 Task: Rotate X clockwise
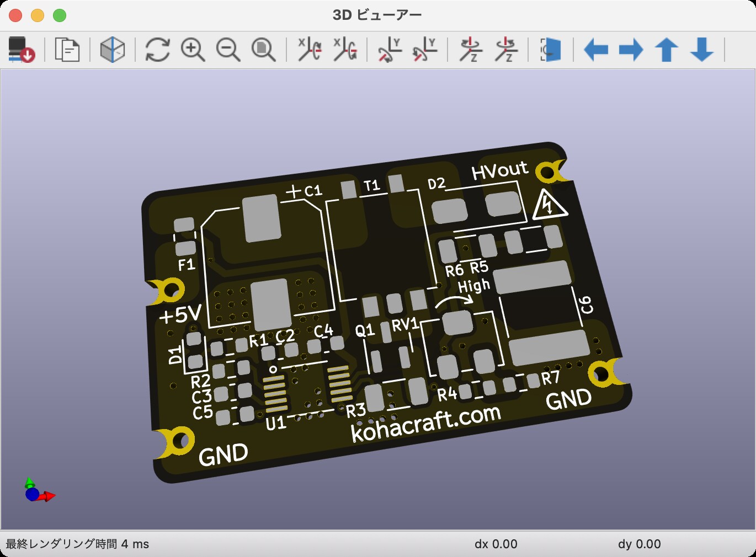(310, 50)
